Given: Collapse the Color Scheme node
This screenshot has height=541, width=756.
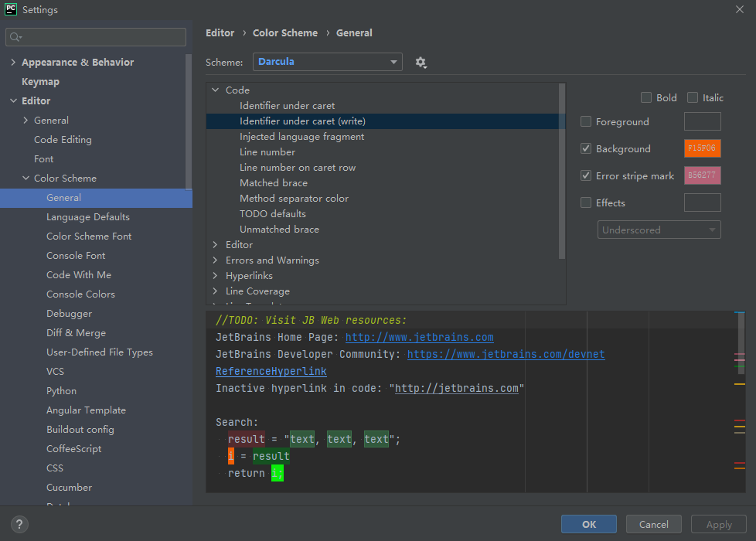Looking at the screenshot, I should (x=26, y=178).
